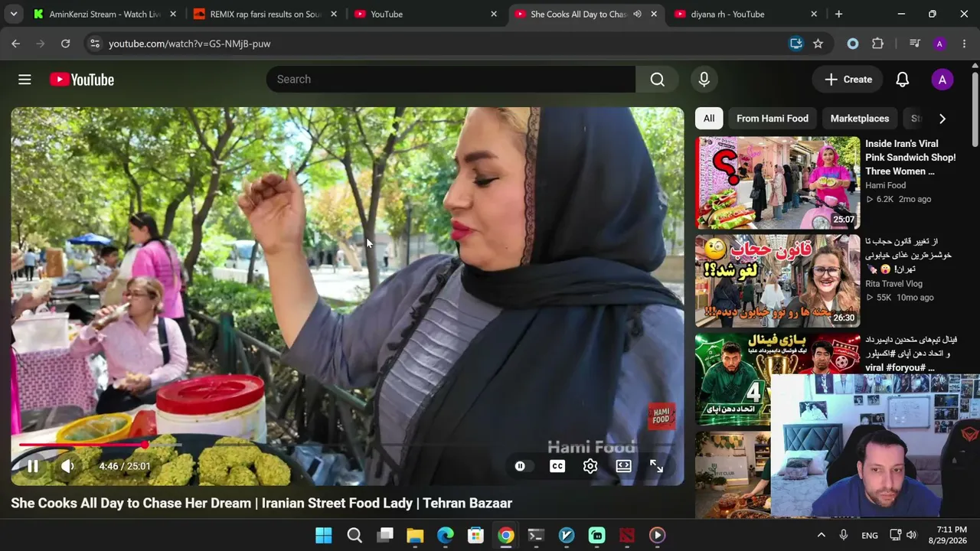This screenshot has height=551, width=980.
Task: Open the Streamlabs taskbar icon
Action: tap(596, 535)
